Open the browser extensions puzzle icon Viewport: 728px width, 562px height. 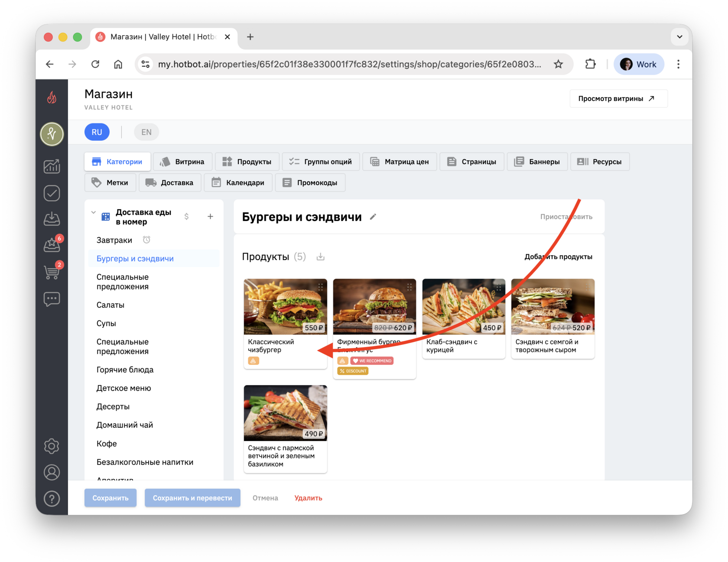click(x=590, y=64)
